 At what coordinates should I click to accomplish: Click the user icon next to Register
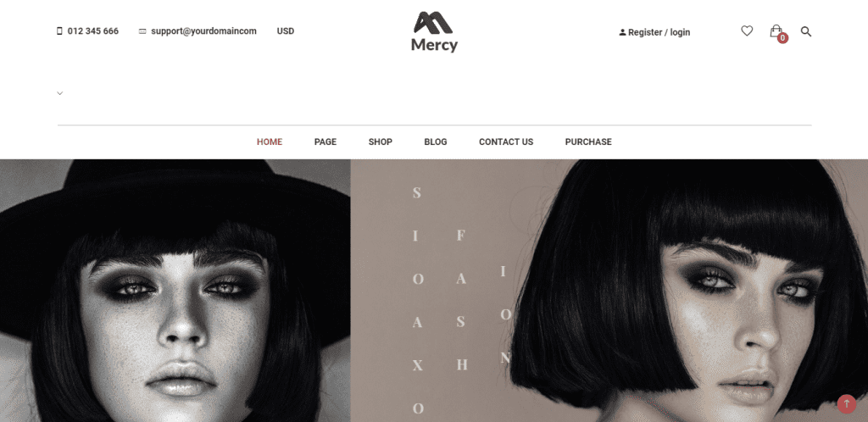click(622, 33)
